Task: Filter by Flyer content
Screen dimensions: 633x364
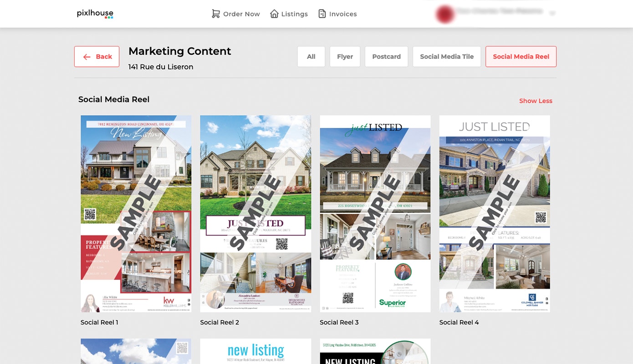Action: pyautogui.click(x=345, y=56)
